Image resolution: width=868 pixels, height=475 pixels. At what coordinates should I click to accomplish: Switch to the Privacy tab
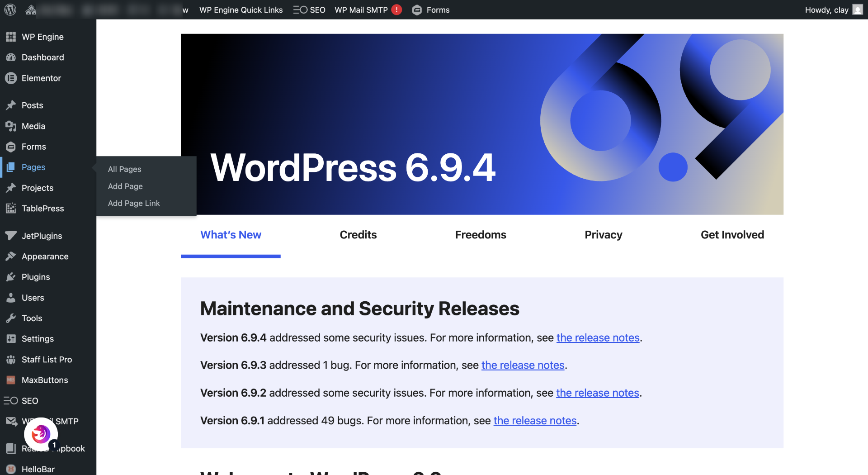click(604, 235)
